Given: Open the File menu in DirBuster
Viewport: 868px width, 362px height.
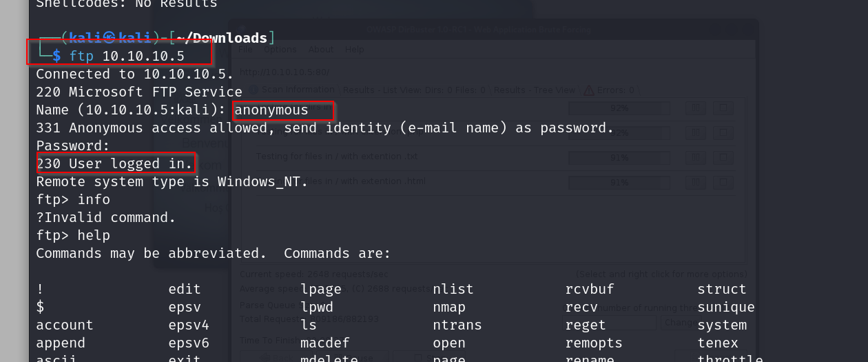Looking at the screenshot, I should [x=245, y=50].
